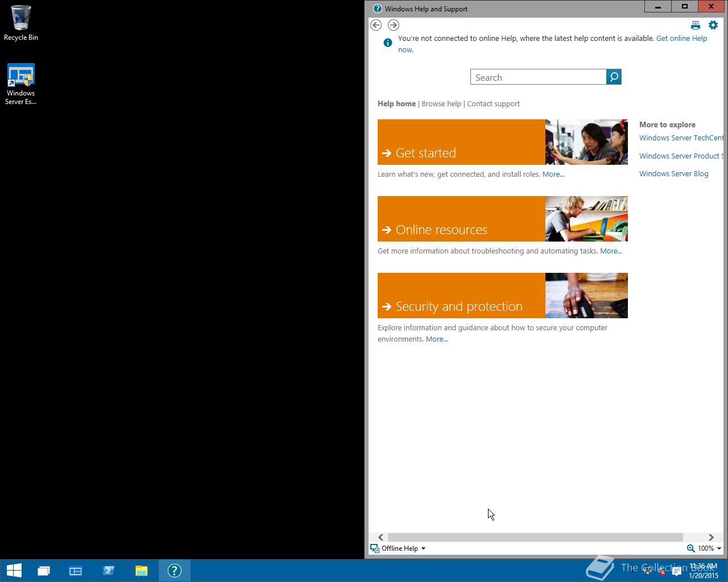This screenshot has height=582, width=728.
Task: Open File Explorer from taskbar
Action: [141, 571]
